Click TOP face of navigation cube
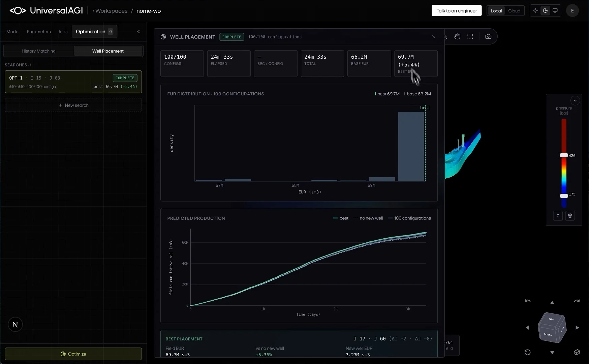The height and width of the screenshot is (364, 589). [x=552, y=319]
